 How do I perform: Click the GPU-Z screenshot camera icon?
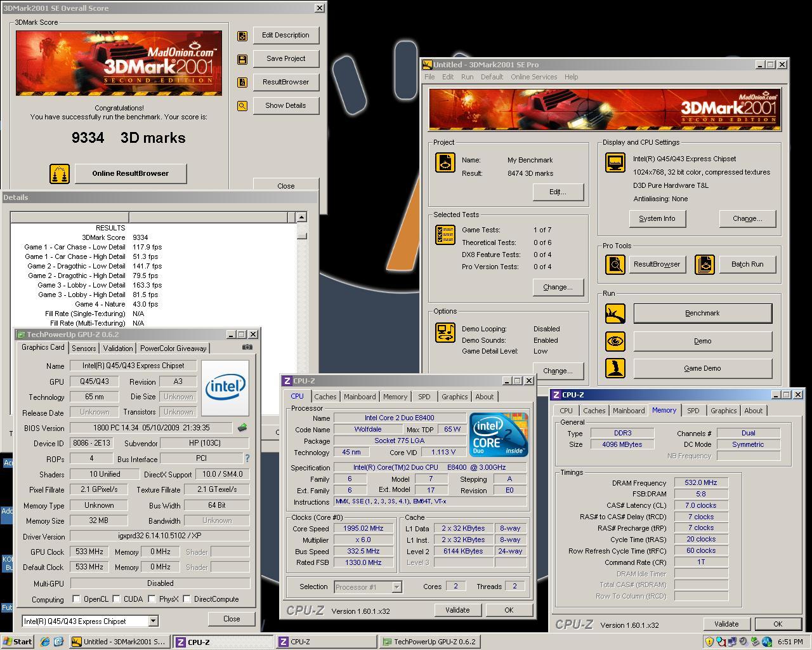[x=247, y=347]
